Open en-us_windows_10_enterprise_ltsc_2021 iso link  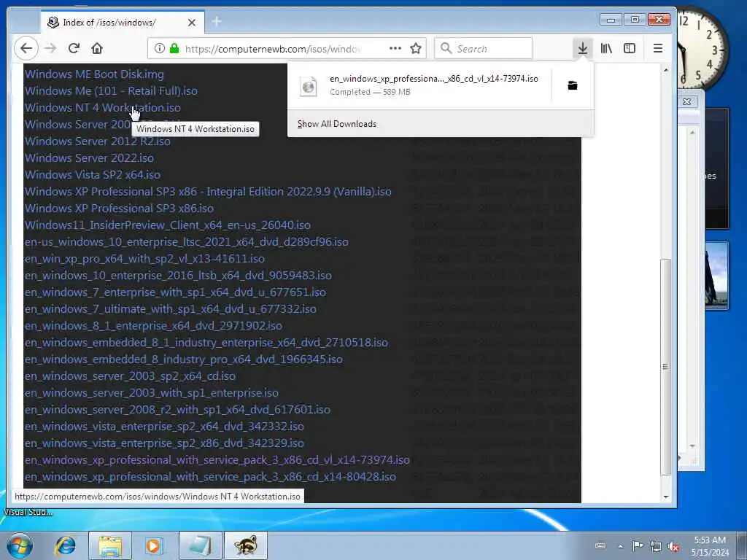pyautogui.click(x=186, y=242)
